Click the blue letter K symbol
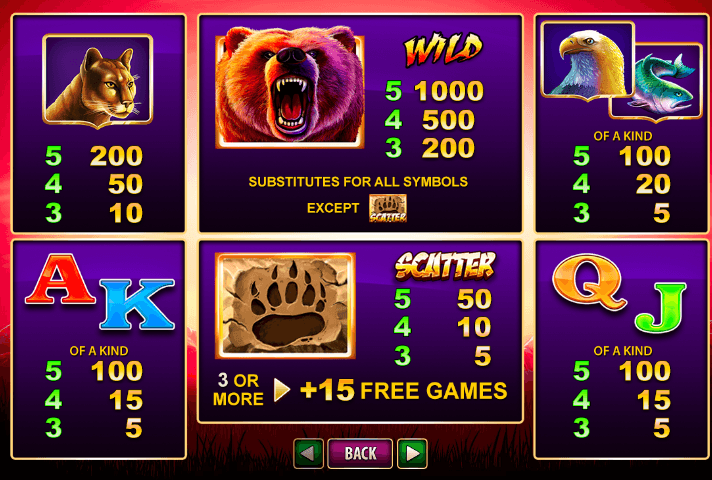 click(137, 304)
